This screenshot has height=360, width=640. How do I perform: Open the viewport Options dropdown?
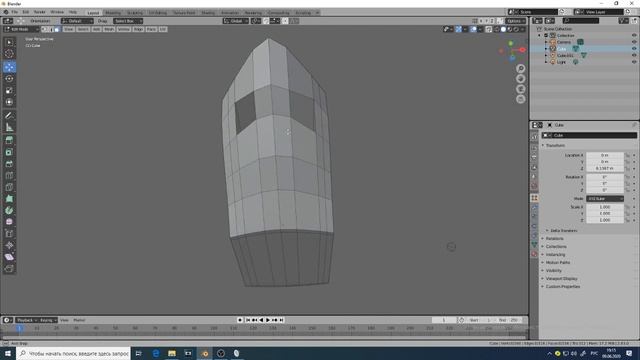click(x=516, y=21)
